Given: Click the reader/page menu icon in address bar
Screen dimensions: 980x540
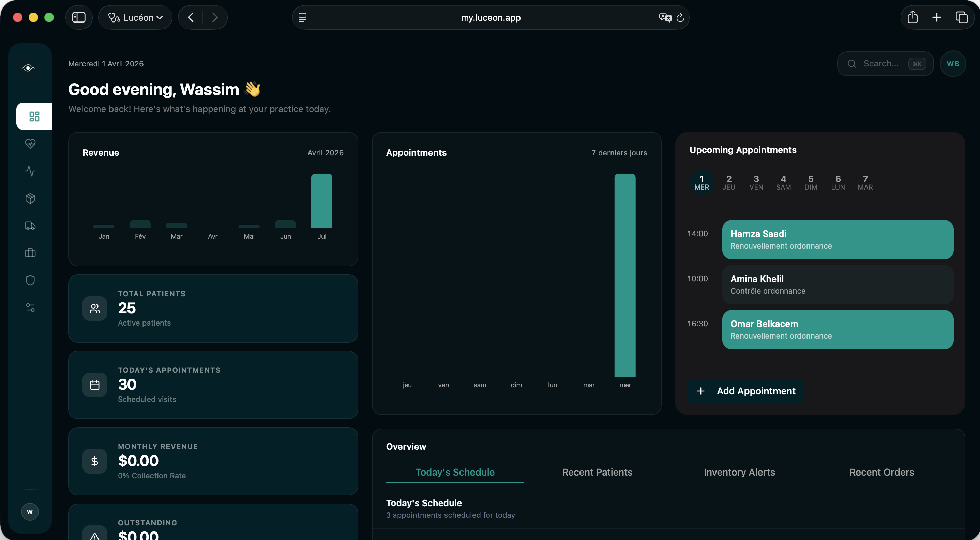Looking at the screenshot, I should click(x=302, y=17).
